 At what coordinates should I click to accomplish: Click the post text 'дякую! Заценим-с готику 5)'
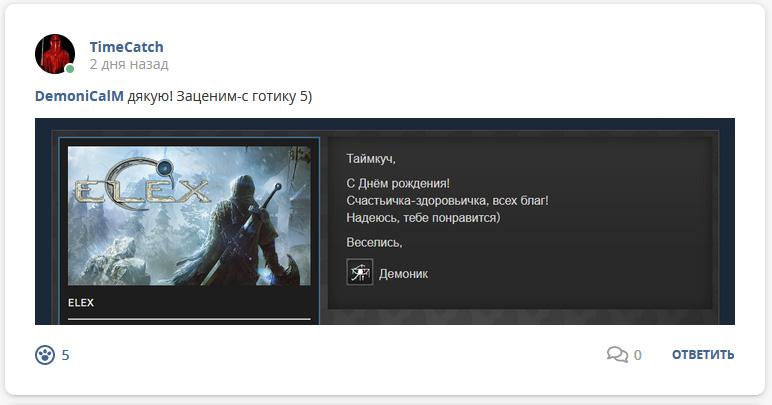[220, 96]
